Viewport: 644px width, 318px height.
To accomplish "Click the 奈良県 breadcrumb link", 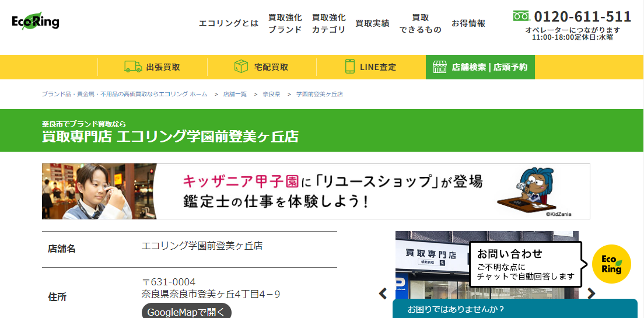I will point(271,94).
